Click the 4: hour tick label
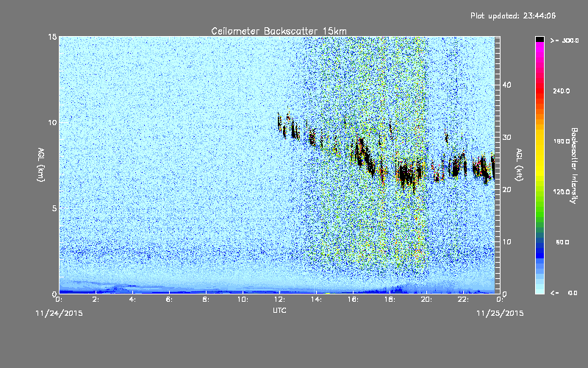Image resolution: width=588 pixels, height=368 pixels. point(133,300)
